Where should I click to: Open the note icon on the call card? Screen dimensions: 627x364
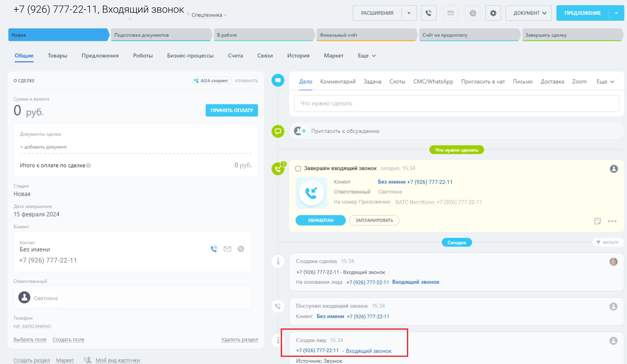pos(597,221)
